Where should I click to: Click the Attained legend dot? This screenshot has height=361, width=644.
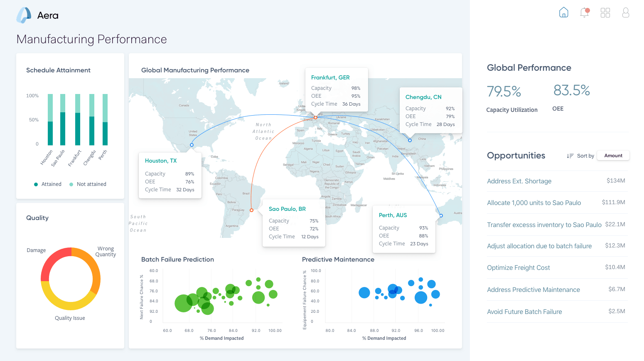click(36, 184)
